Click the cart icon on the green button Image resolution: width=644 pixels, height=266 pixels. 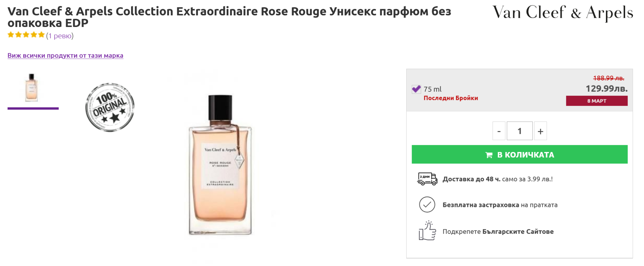[x=489, y=155]
